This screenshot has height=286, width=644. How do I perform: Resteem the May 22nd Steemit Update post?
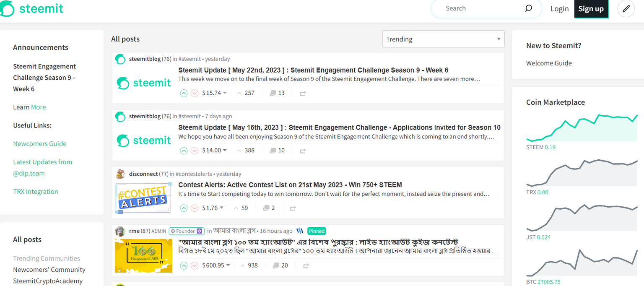pos(303,93)
